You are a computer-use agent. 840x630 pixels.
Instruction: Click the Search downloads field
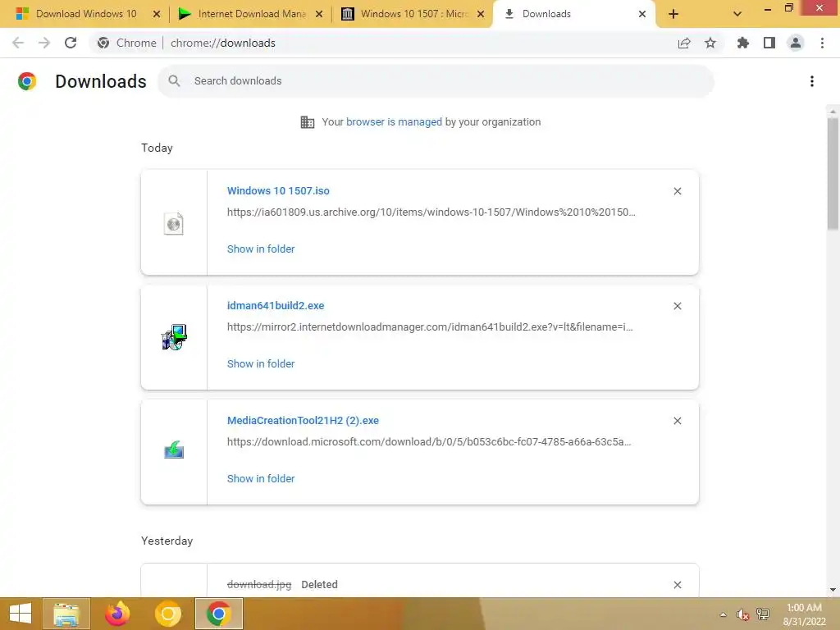436,81
